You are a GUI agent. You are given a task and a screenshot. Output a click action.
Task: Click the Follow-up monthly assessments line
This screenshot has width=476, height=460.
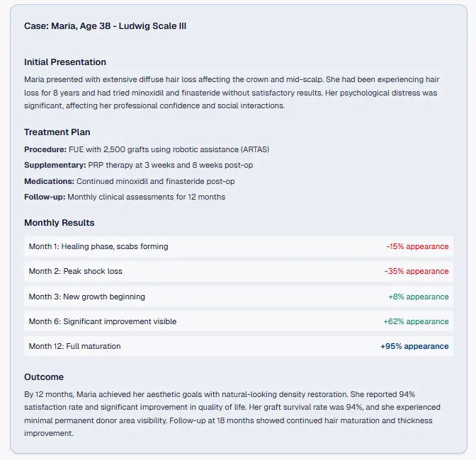click(x=125, y=197)
